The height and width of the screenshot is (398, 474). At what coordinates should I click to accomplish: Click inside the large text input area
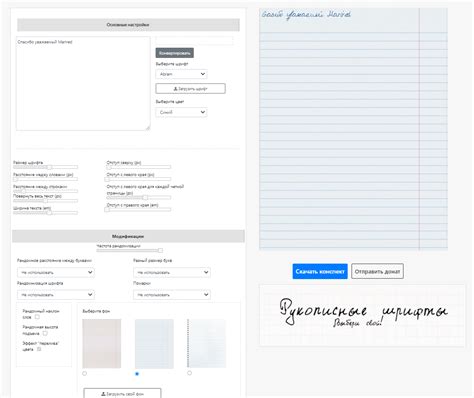(x=83, y=83)
